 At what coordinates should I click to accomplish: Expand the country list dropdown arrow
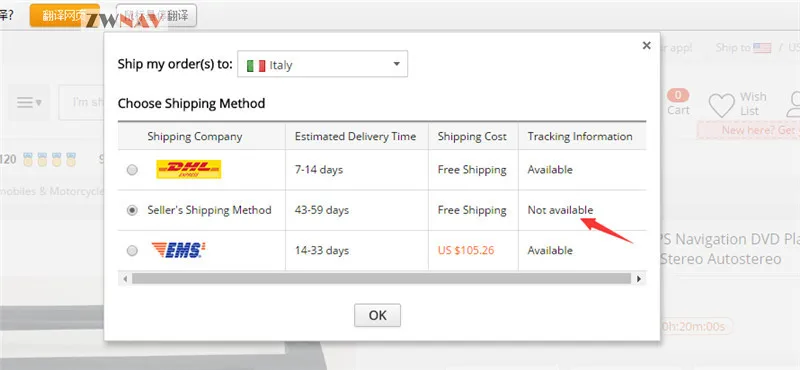pyautogui.click(x=396, y=64)
